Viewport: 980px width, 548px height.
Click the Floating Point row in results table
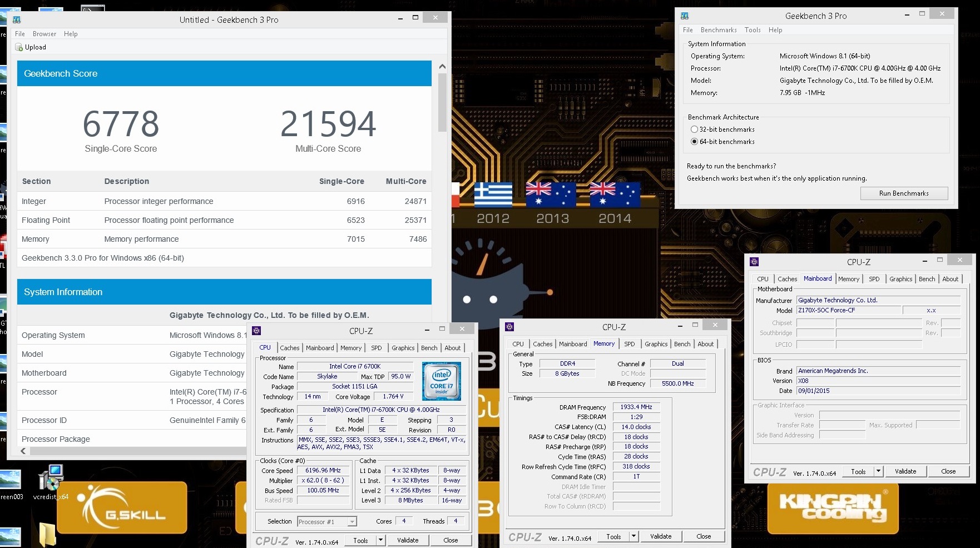[224, 220]
